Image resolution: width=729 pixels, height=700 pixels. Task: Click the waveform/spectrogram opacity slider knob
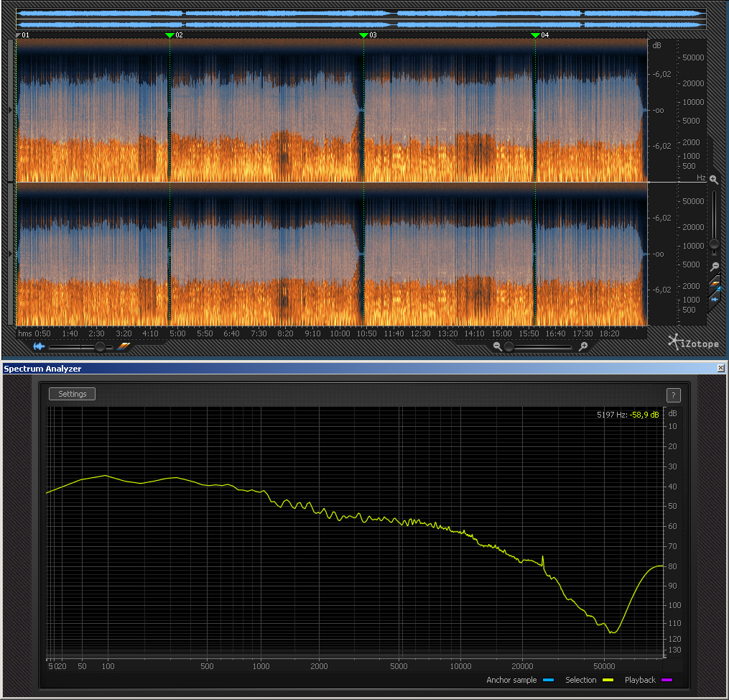click(x=100, y=347)
